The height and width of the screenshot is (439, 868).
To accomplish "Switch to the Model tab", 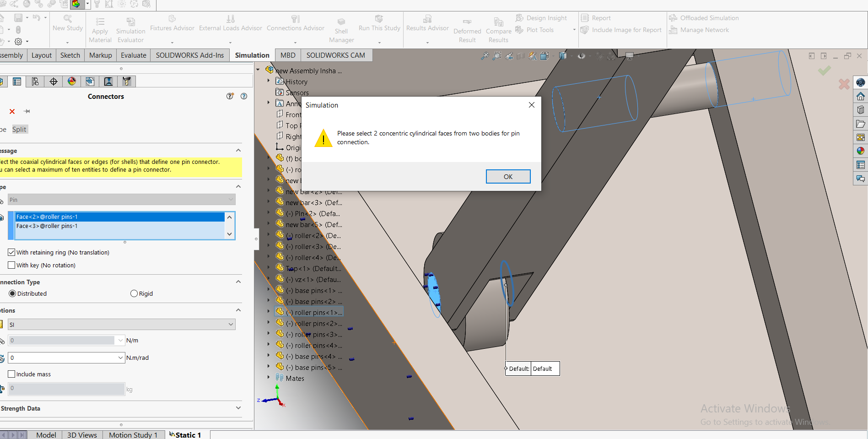I will tap(46, 435).
